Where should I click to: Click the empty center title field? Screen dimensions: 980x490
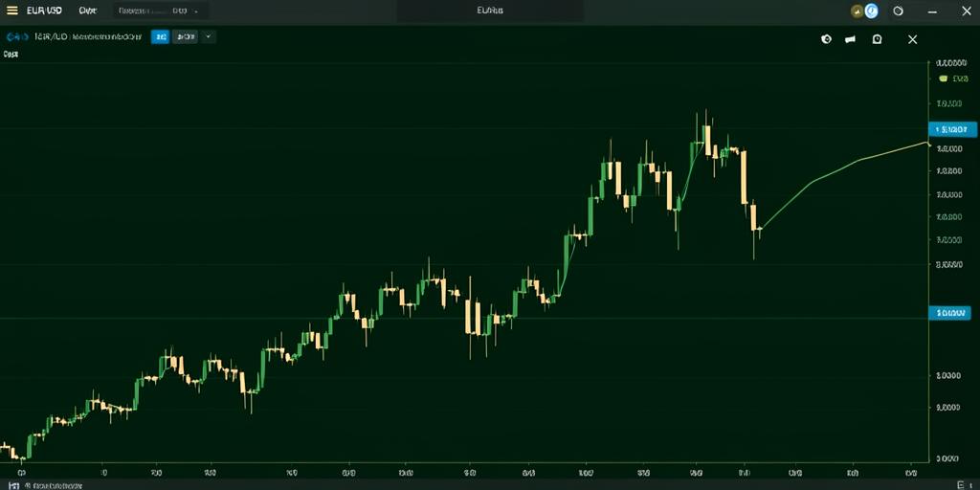pos(490,11)
